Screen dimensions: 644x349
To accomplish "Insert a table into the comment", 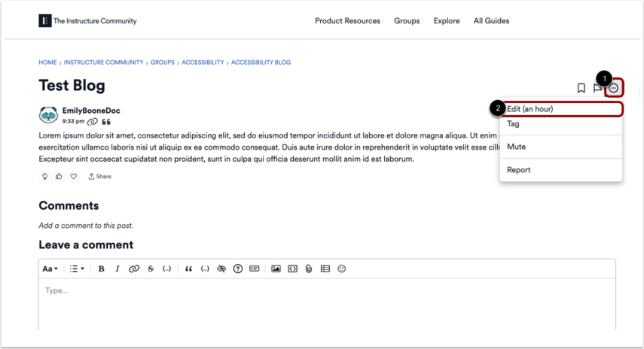I will pyautogui.click(x=325, y=269).
